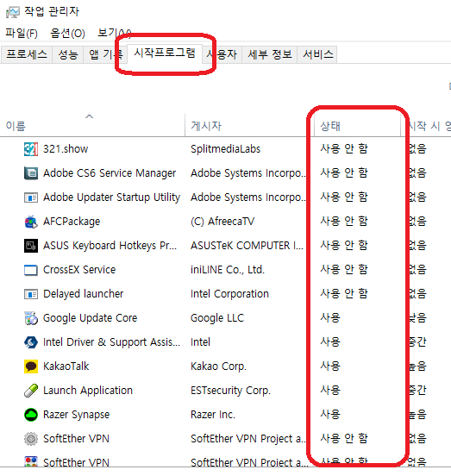Click publisher Intel Corporation

coord(229,294)
